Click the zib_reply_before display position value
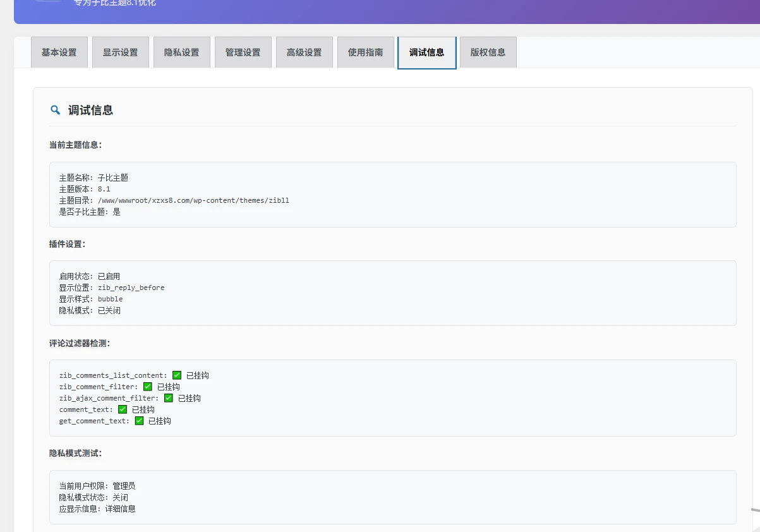The image size is (760, 532). pyautogui.click(x=131, y=287)
